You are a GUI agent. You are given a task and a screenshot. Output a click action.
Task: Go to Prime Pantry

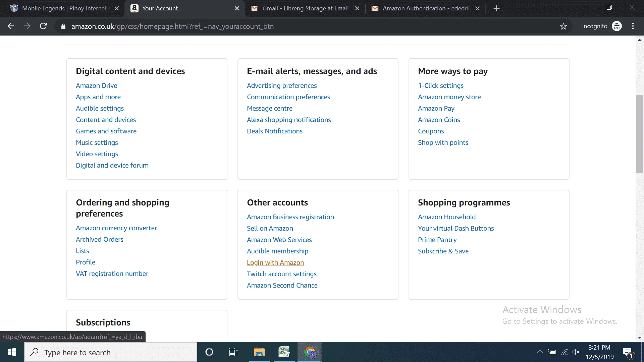click(437, 240)
